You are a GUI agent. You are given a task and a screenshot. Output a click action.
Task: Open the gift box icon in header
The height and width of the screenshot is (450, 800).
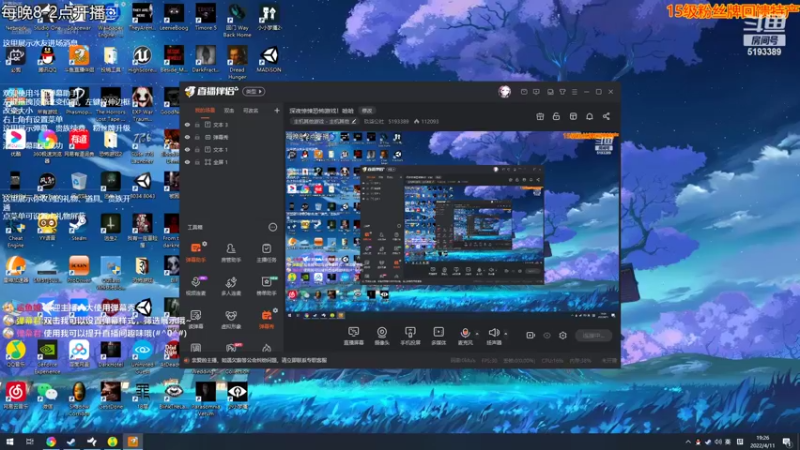coord(540,116)
